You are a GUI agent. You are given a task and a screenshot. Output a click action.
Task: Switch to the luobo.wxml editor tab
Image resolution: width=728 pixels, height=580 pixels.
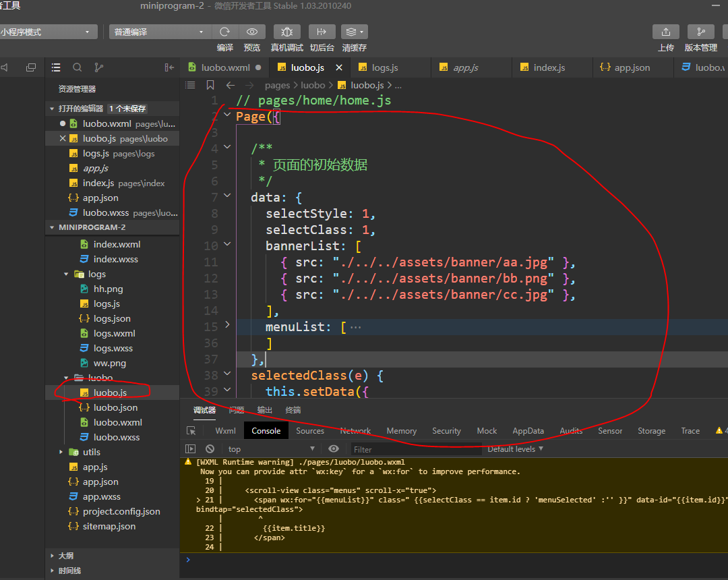[224, 67]
